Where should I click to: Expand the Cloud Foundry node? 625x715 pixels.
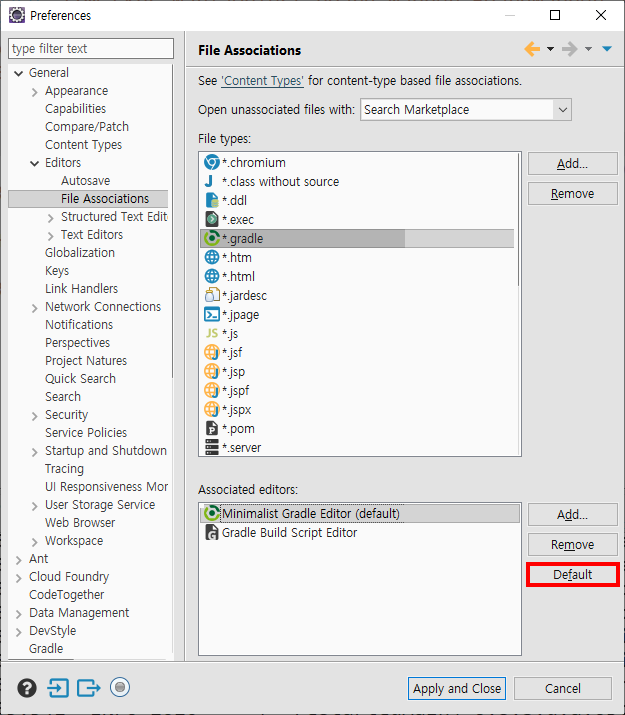click(18, 577)
